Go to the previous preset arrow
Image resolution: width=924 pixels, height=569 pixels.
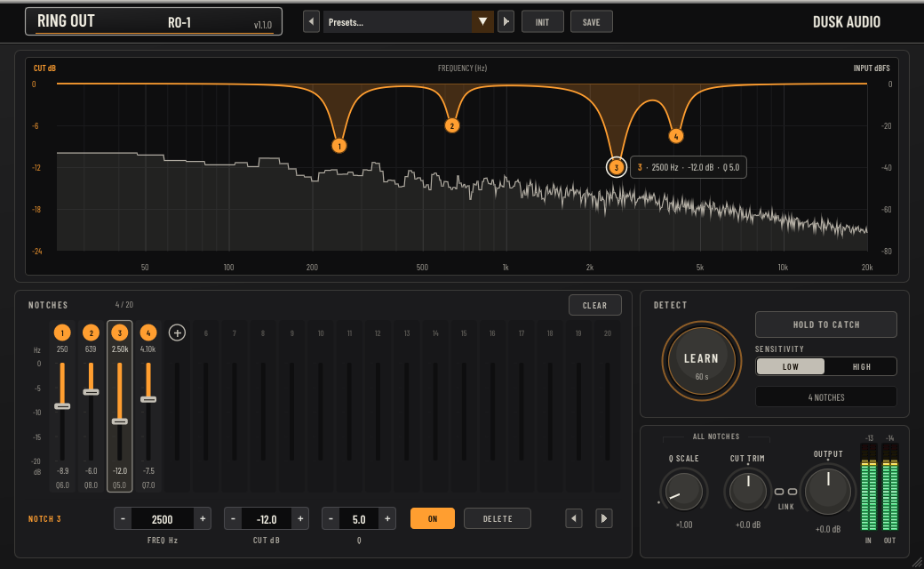point(311,22)
